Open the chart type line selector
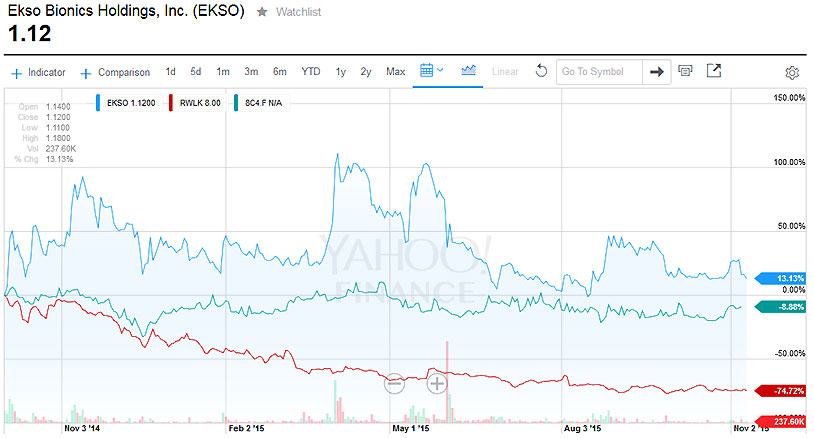This screenshot has width=814, height=438. tap(468, 72)
